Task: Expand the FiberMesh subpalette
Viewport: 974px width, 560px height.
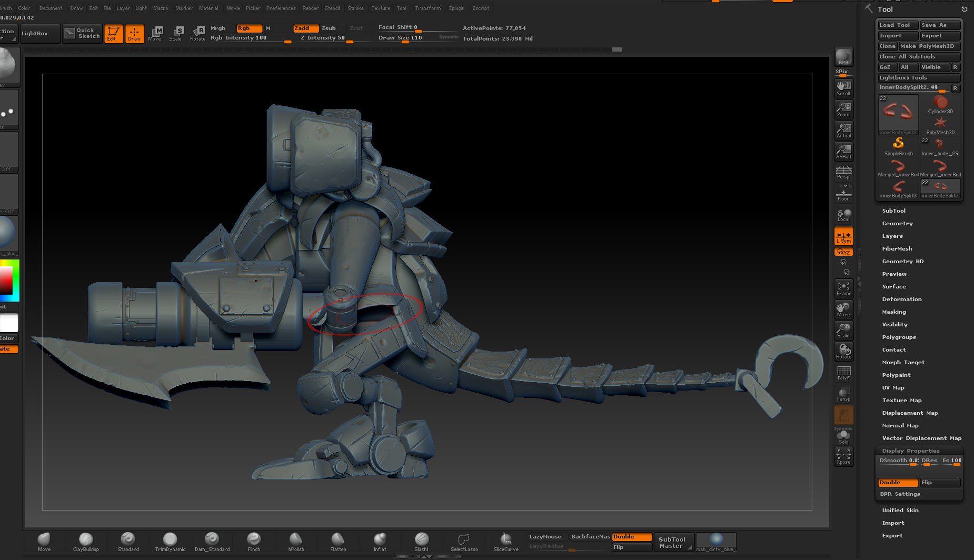Action: [x=897, y=249]
